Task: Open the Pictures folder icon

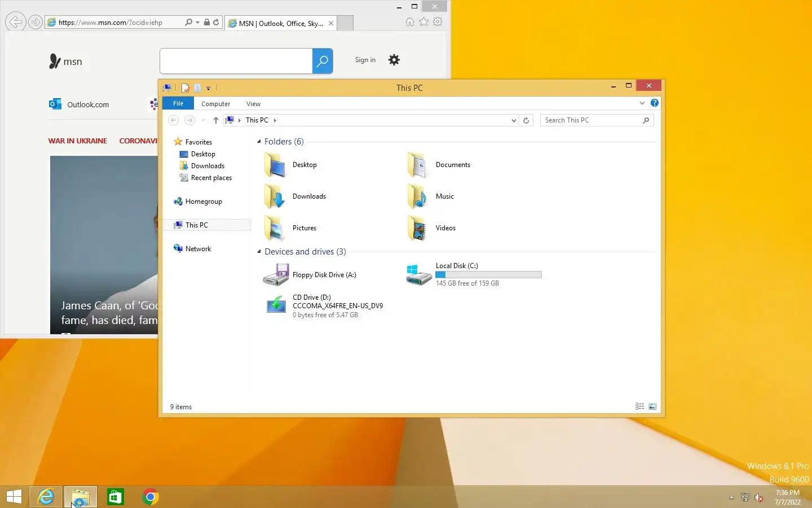Action: 275,228
